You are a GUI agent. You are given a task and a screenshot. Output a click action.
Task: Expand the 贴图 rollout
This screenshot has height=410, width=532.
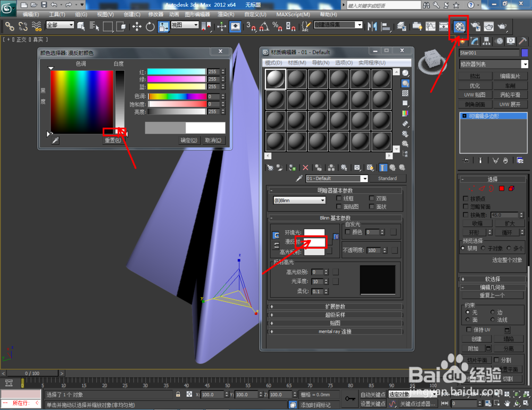tap(335, 323)
